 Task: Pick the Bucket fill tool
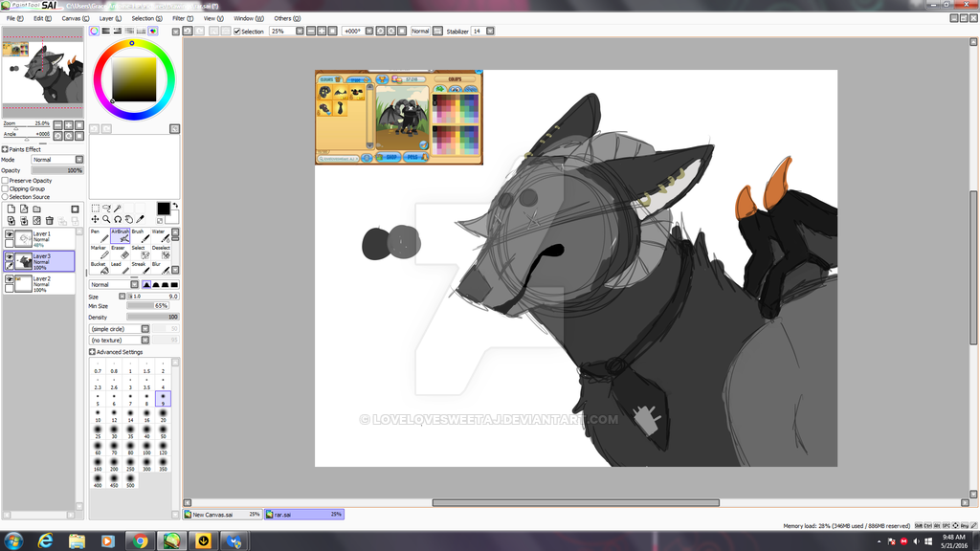[100, 267]
